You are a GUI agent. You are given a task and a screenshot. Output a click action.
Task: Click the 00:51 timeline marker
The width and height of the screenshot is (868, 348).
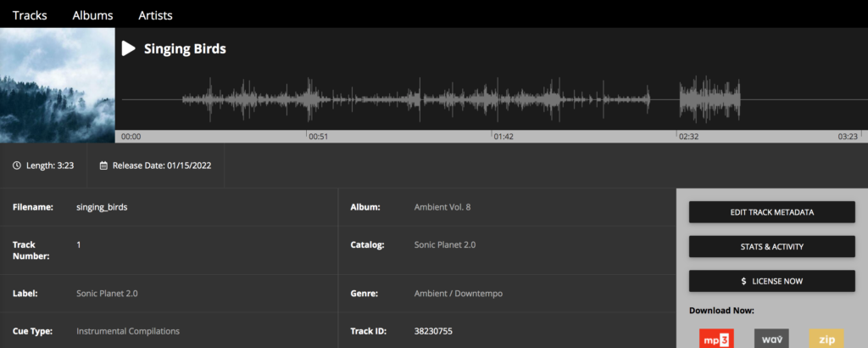319,137
